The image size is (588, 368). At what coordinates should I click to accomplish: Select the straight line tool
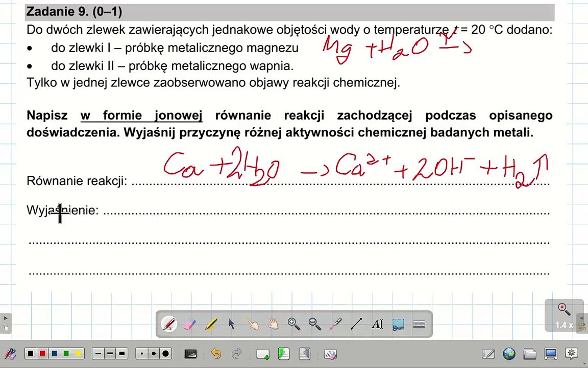(356, 324)
